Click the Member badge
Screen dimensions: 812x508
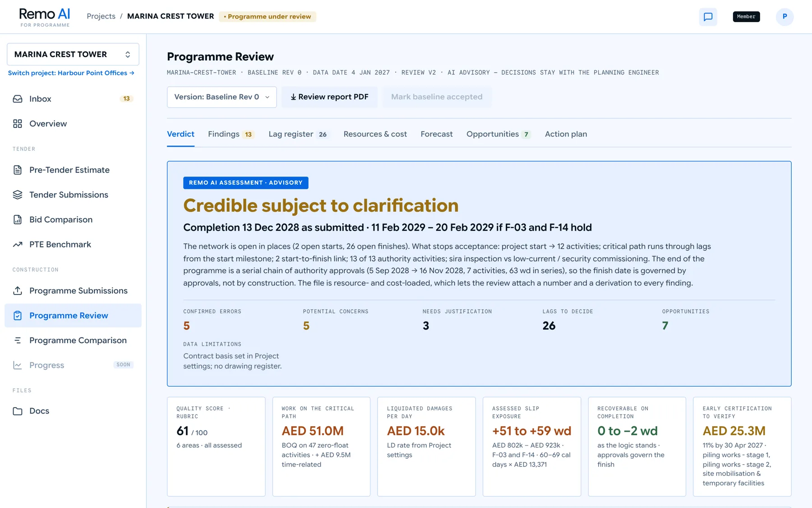tap(746, 17)
